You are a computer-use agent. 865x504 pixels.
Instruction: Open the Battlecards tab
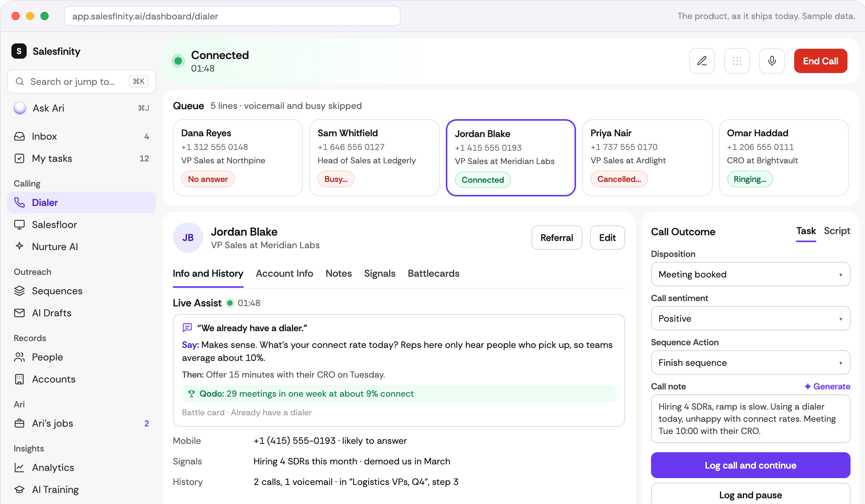433,273
